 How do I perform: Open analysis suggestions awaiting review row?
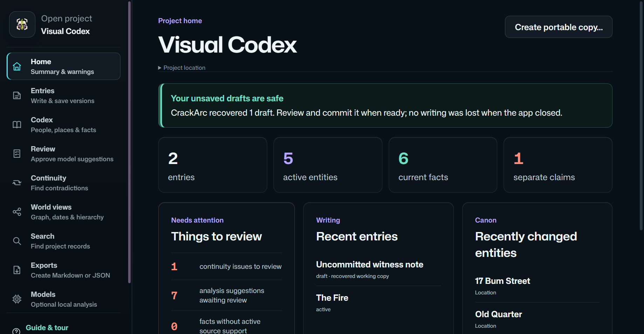click(227, 295)
